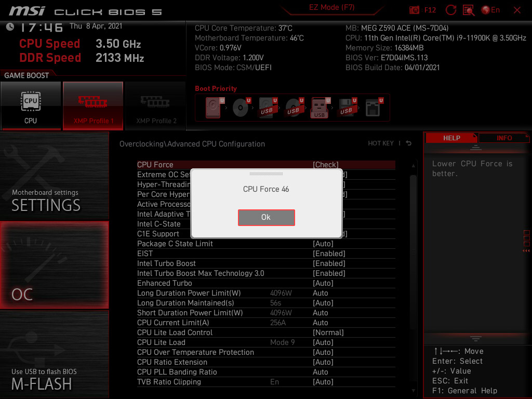Click the settings list vertical scrollbar
532x399 pixels.
click(x=413, y=251)
